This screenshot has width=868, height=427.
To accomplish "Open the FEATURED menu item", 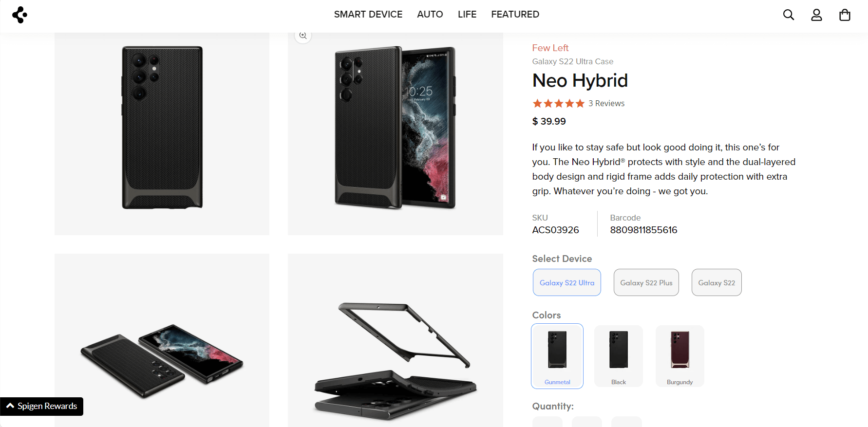I will click(515, 15).
